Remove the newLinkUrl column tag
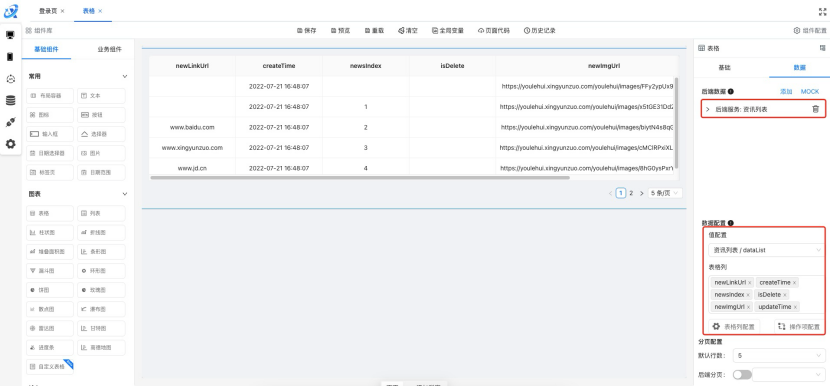The height and width of the screenshot is (386, 830). [x=750, y=283]
